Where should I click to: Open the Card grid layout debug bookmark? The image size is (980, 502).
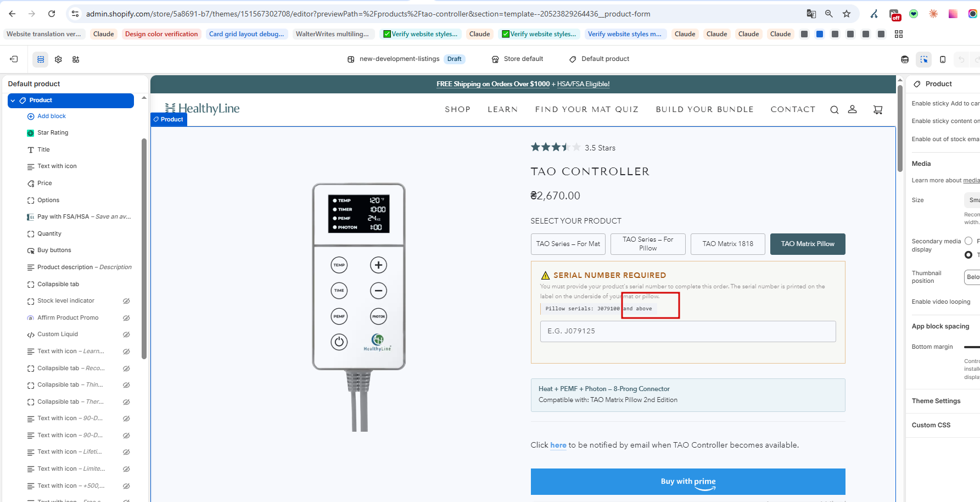pos(247,34)
